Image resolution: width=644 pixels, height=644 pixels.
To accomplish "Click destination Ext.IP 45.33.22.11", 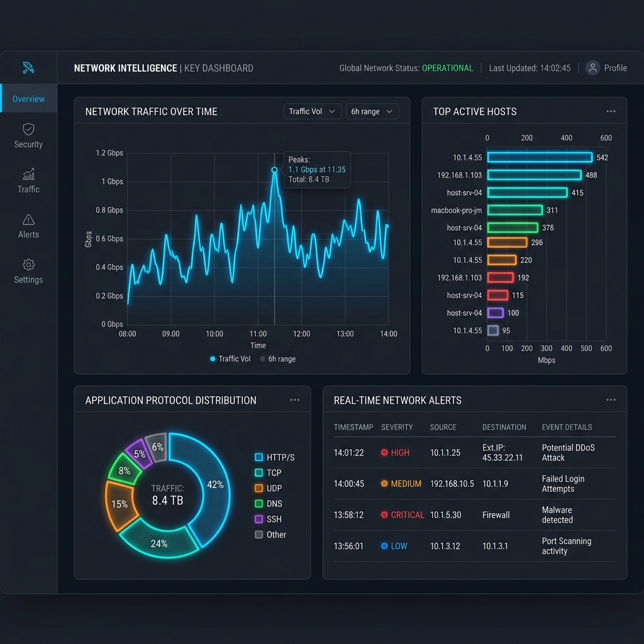I will pos(502,453).
